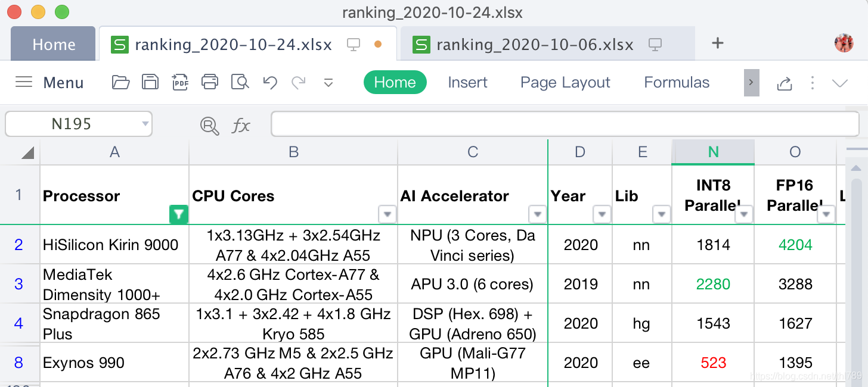The height and width of the screenshot is (387, 868).
Task: Click into the formula bar input
Action: [565, 124]
